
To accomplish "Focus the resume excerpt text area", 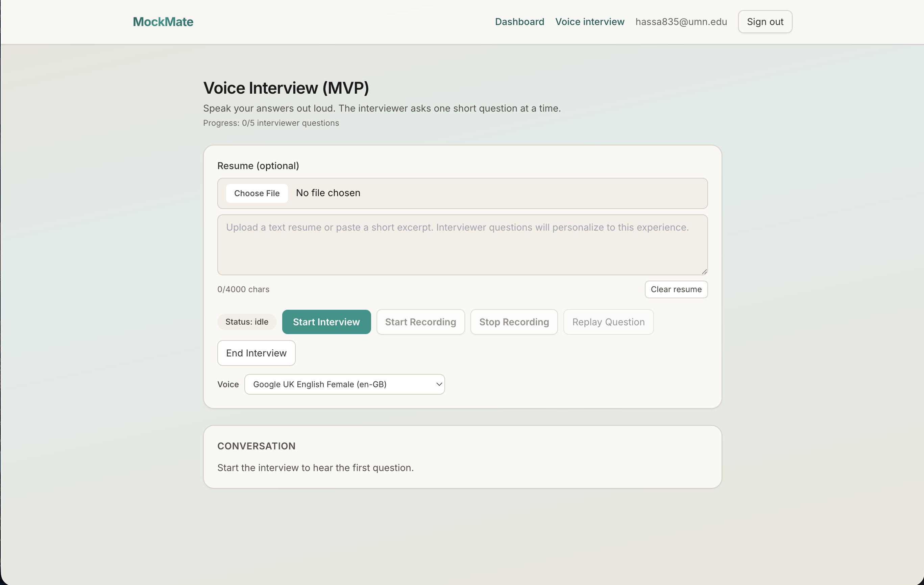I will coord(462,244).
